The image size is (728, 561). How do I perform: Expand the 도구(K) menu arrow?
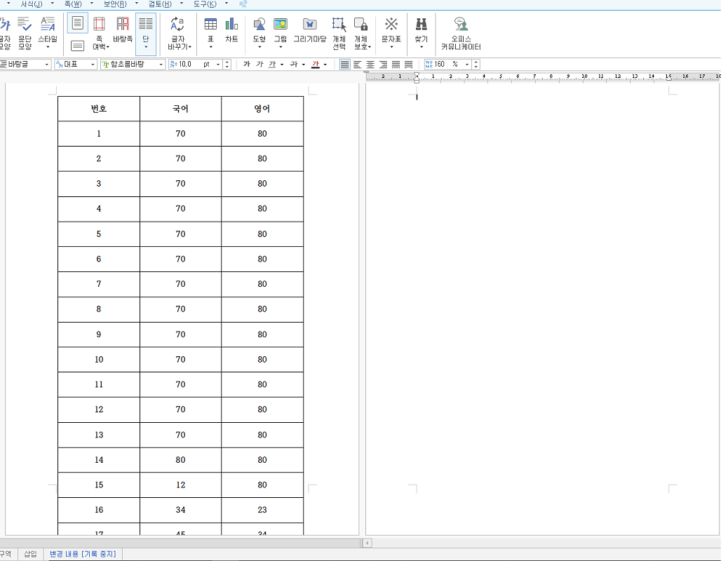tap(226, 4)
